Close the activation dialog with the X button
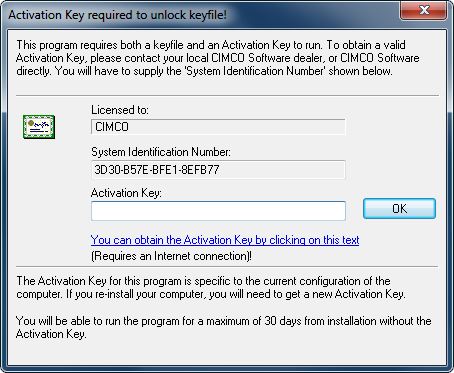Image resolution: width=454 pixels, height=373 pixels. click(x=423, y=10)
